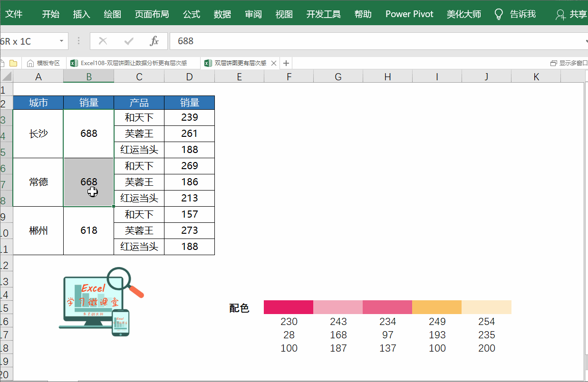Open the Name Box dropdown arrow
Viewport: 588px width, 382px height.
60,41
